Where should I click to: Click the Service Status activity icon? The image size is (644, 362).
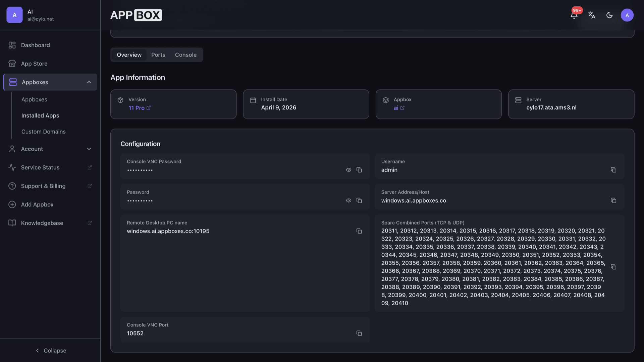tap(12, 167)
